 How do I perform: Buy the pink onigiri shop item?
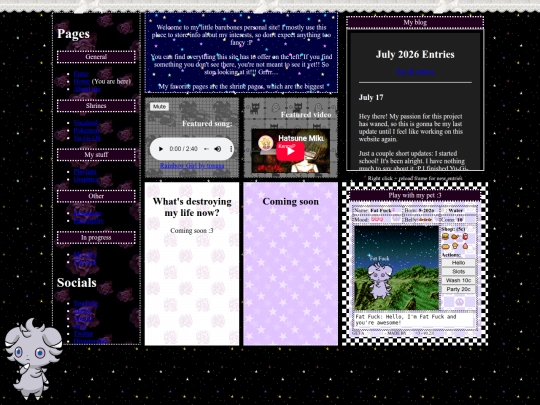465,246
